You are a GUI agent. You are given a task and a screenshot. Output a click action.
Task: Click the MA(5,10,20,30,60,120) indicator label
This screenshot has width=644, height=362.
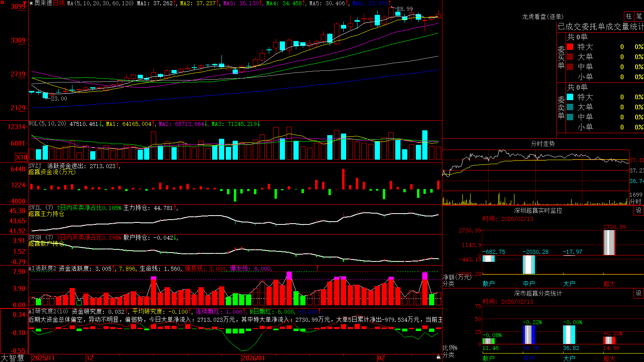coord(100,3)
